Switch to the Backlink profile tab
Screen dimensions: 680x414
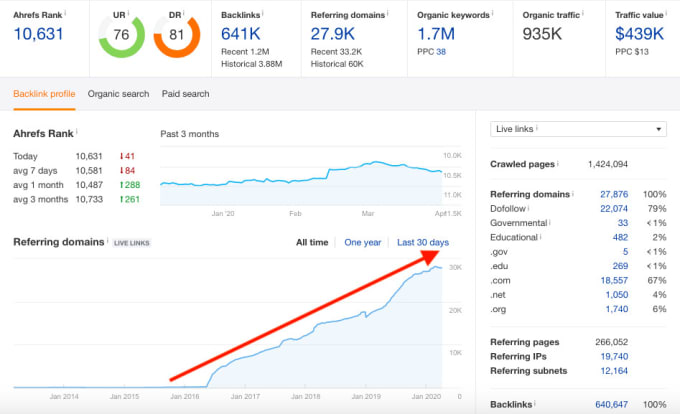coord(44,94)
